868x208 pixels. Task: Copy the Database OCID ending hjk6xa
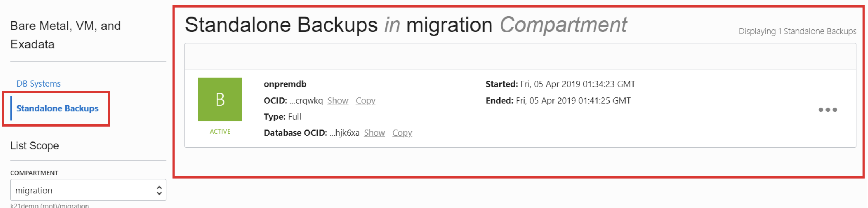click(402, 133)
